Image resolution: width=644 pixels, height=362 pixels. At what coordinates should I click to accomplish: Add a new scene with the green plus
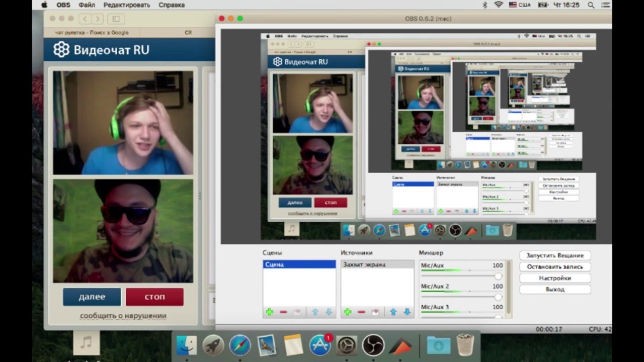(270, 312)
